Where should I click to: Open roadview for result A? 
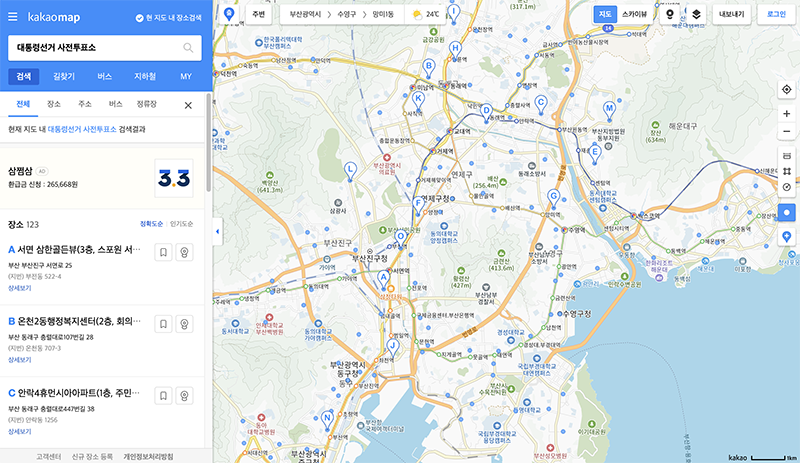(184, 252)
